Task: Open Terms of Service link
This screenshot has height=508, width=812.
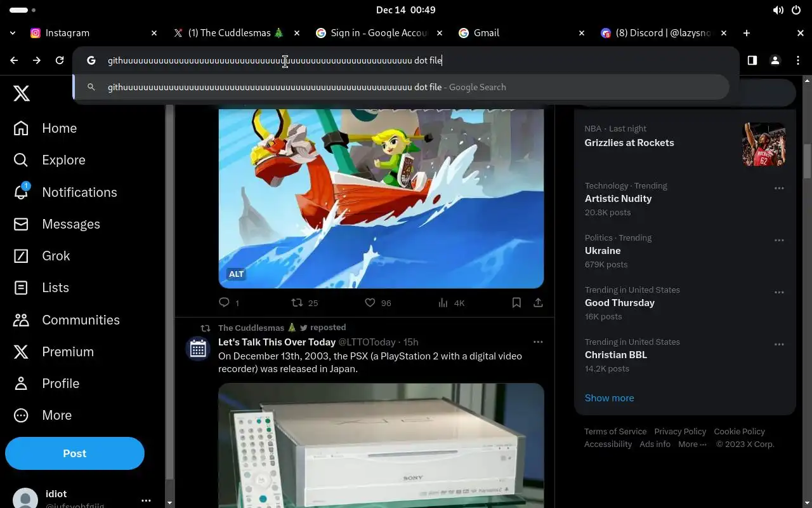Action: (615, 432)
